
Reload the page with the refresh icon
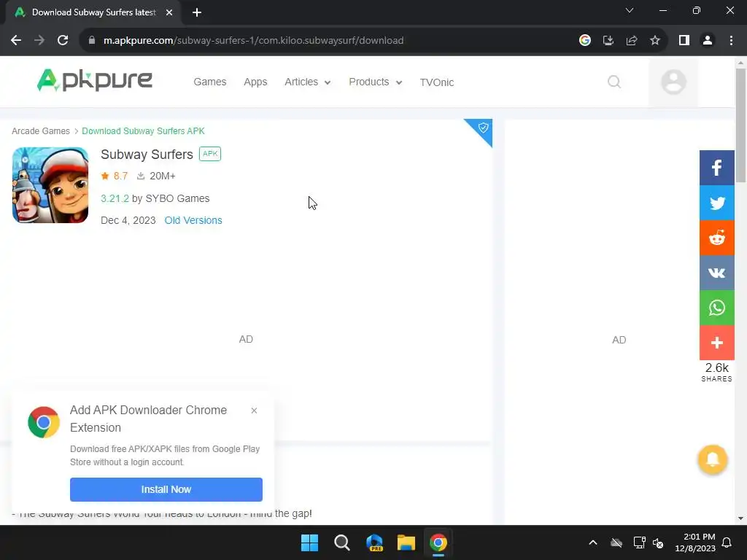[x=63, y=41]
